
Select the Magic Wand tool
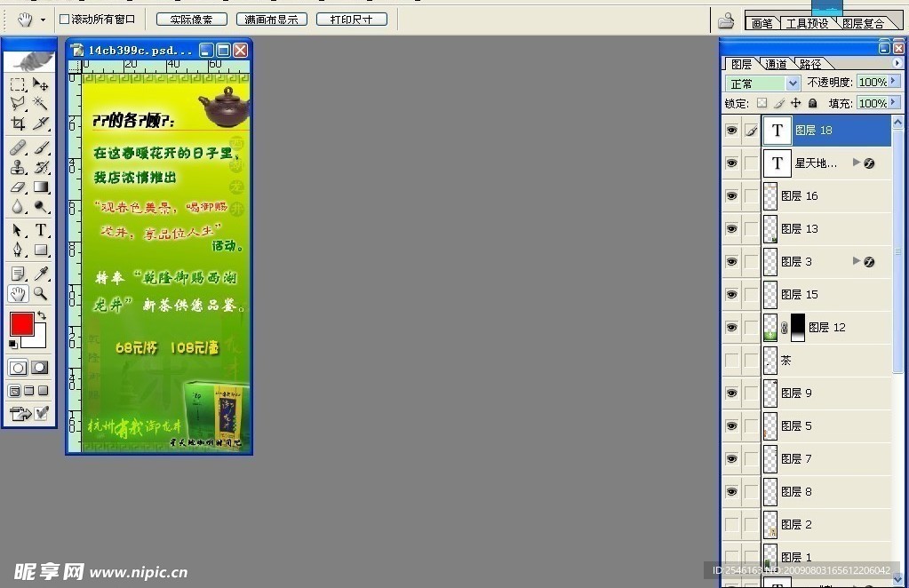tap(41, 104)
